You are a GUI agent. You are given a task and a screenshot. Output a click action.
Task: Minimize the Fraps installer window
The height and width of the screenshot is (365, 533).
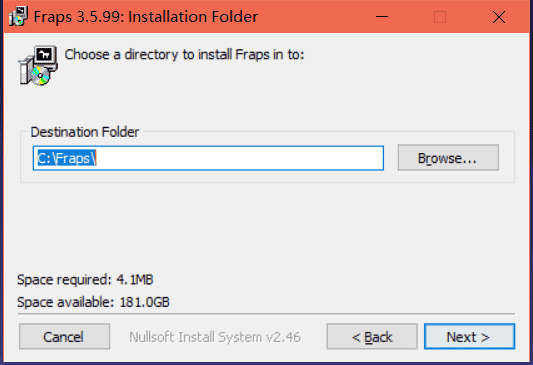coord(382,17)
